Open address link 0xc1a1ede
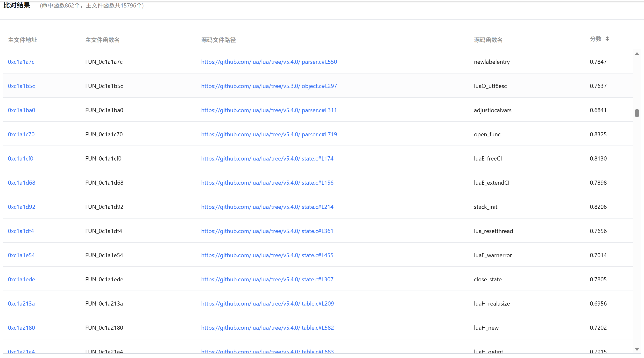The image size is (644, 358). 21,279
